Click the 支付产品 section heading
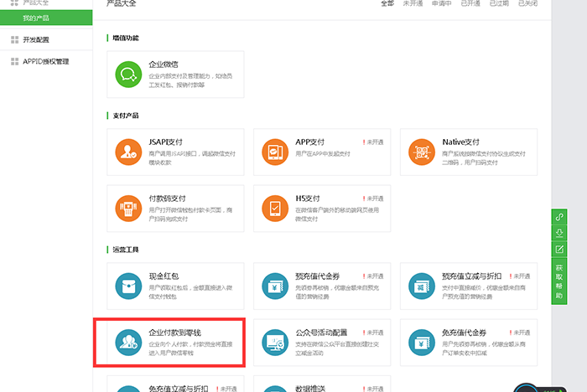The image size is (587, 392). coord(126,116)
